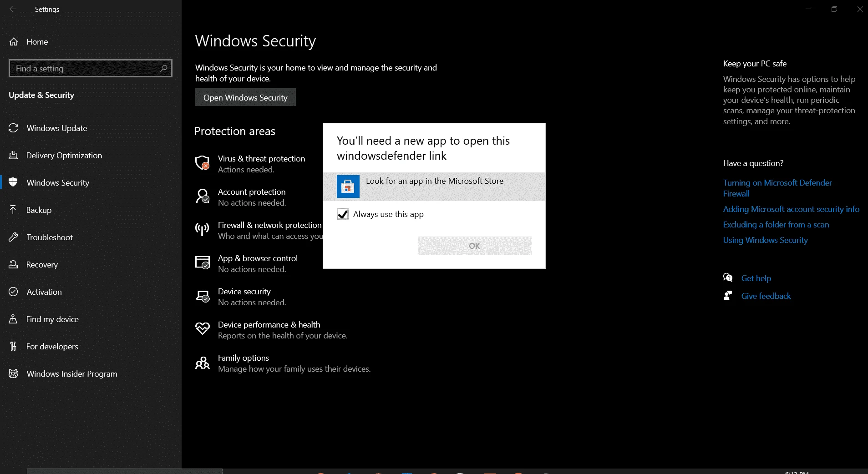
Task: Open Turning on Microsoft Defender Firewall link
Action: [x=777, y=188]
